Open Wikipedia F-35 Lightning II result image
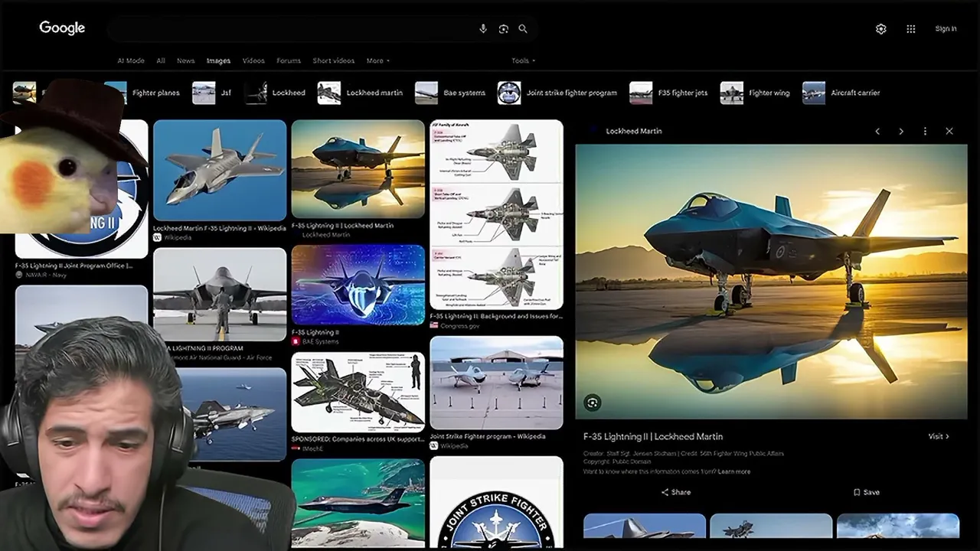This screenshot has height=551, width=980. click(x=220, y=171)
